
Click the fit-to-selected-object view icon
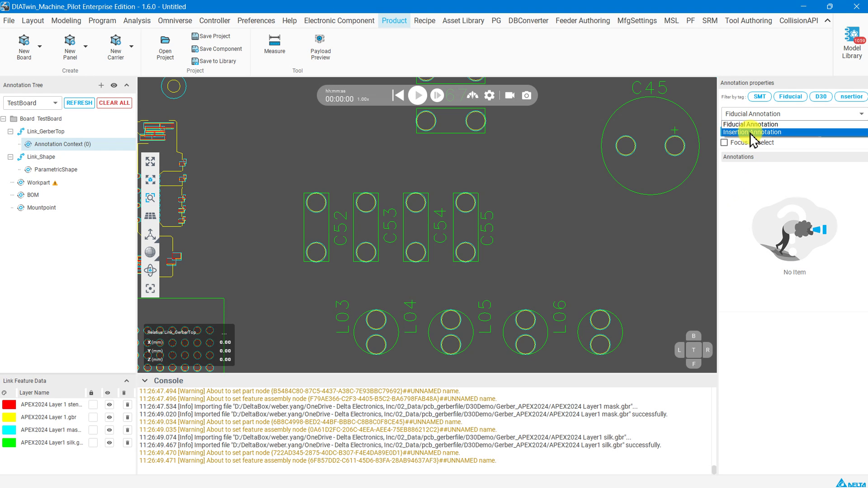[150, 180]
